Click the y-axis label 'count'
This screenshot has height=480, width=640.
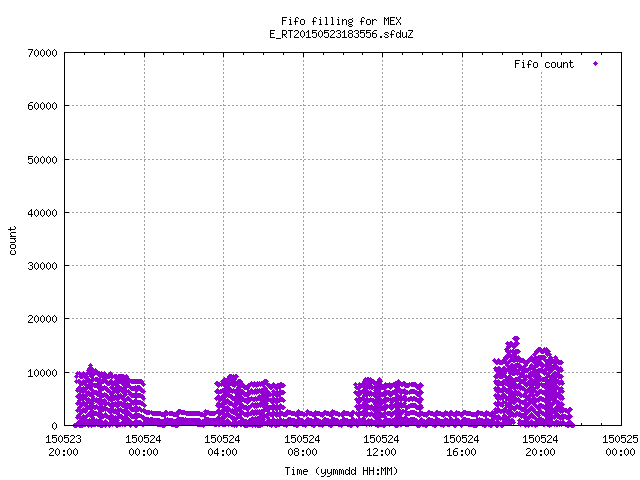12,241
